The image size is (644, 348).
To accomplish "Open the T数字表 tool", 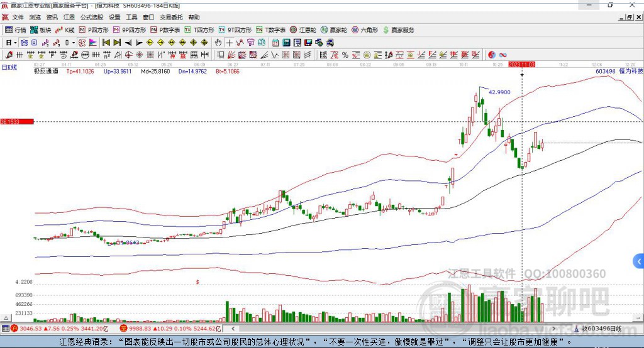I will click(270, 30).
